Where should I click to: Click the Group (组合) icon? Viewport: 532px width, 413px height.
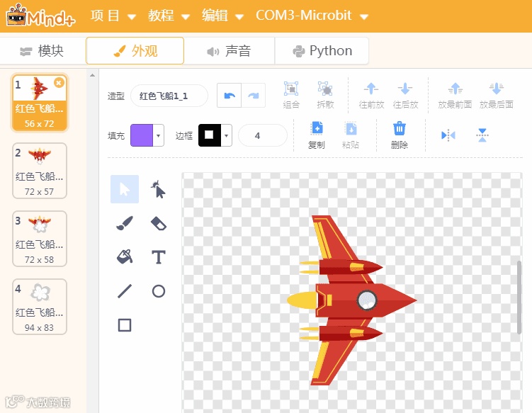(x=291, y=95)
